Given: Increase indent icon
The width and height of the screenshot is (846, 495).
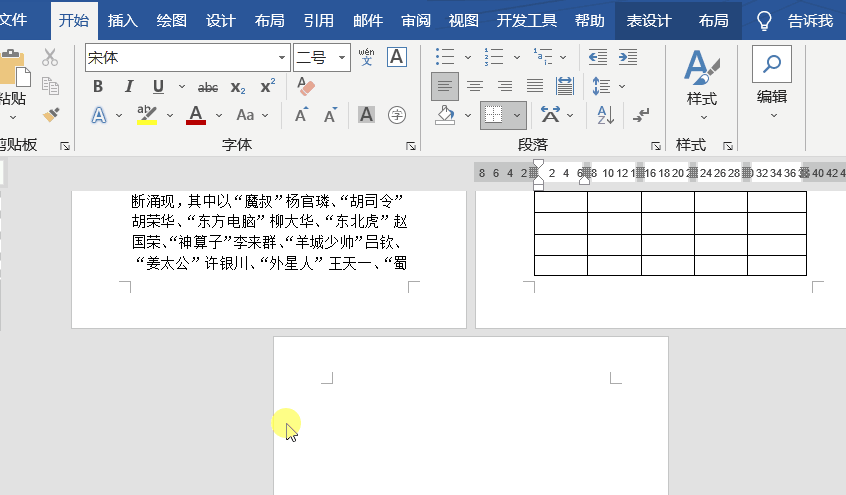Looking at the screenshot, I should click(x=627, y=57).
